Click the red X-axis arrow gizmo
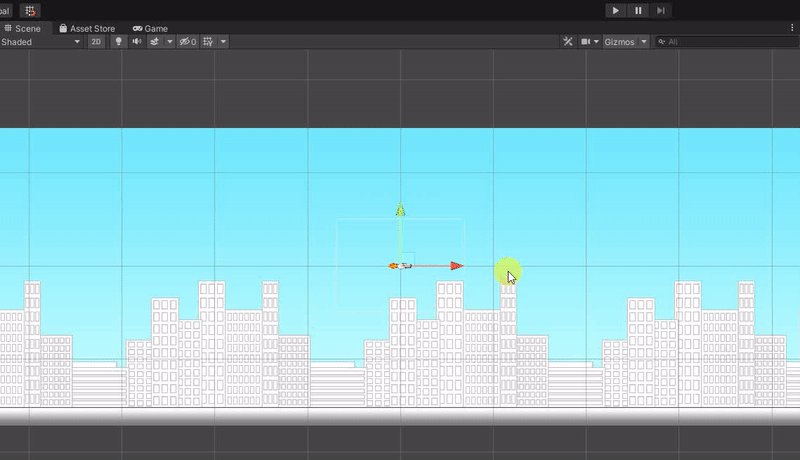The height and width of the screenshot is (460, 800). (456, 266)
